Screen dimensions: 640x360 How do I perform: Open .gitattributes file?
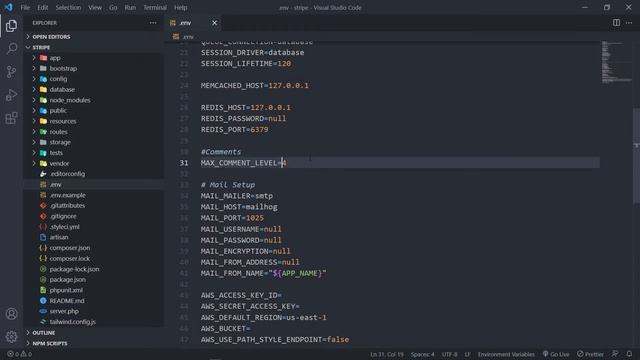[x=94, y=206]
